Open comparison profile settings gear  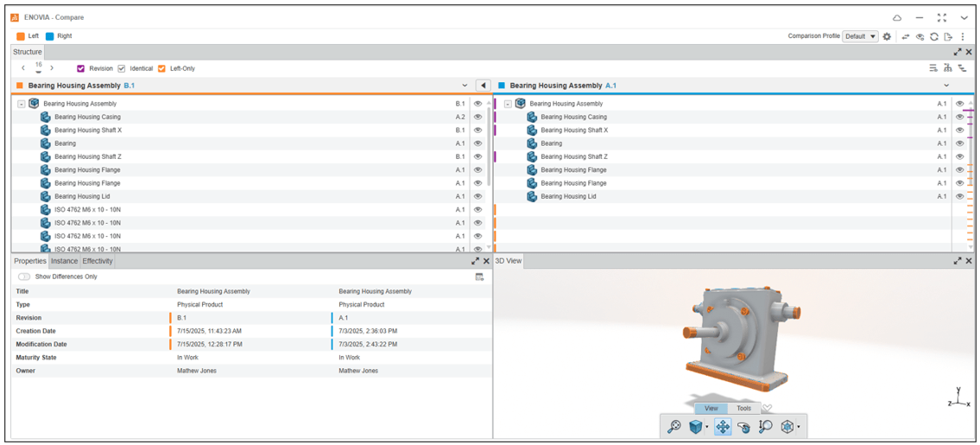tap(887, 36)
